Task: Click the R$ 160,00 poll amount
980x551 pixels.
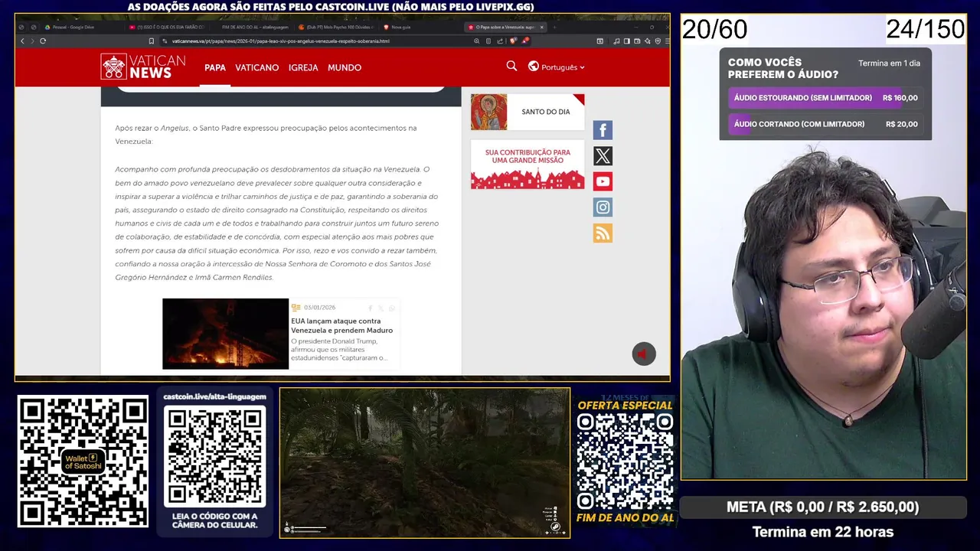Action: click(x=900, y=98)
